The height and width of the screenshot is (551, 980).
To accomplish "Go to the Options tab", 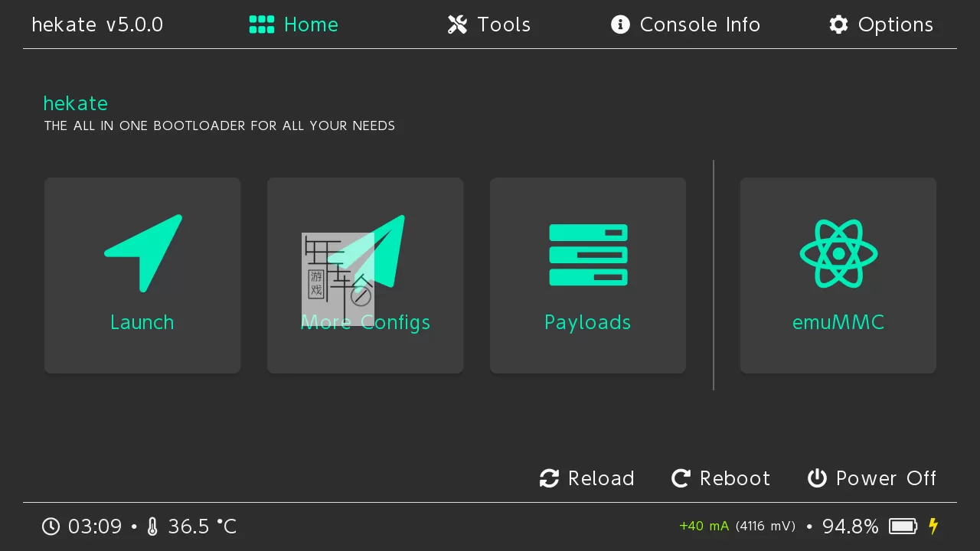I will [x=895, y=24].
